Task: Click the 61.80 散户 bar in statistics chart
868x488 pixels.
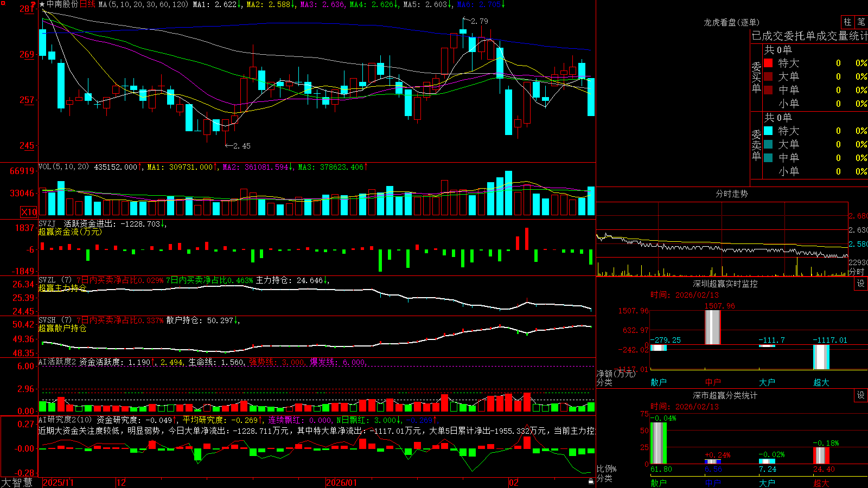Action: pyautogui.click(x=659, y=443)
